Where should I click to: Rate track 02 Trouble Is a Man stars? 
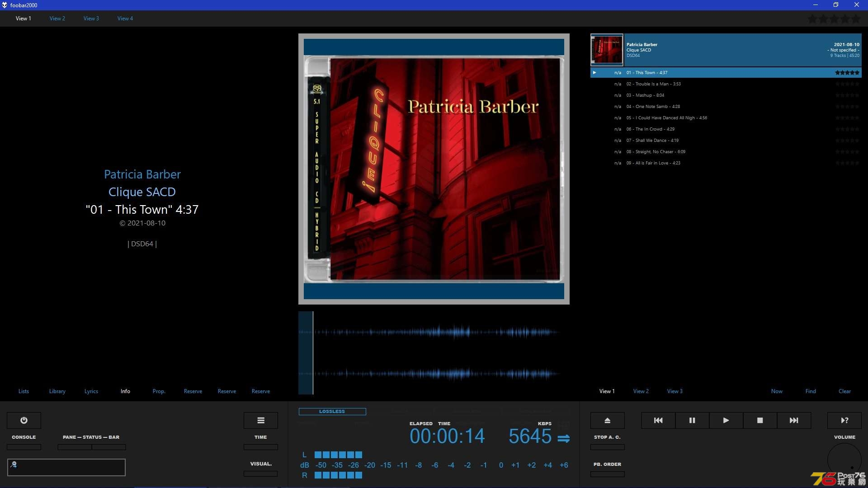coord(847,84)
